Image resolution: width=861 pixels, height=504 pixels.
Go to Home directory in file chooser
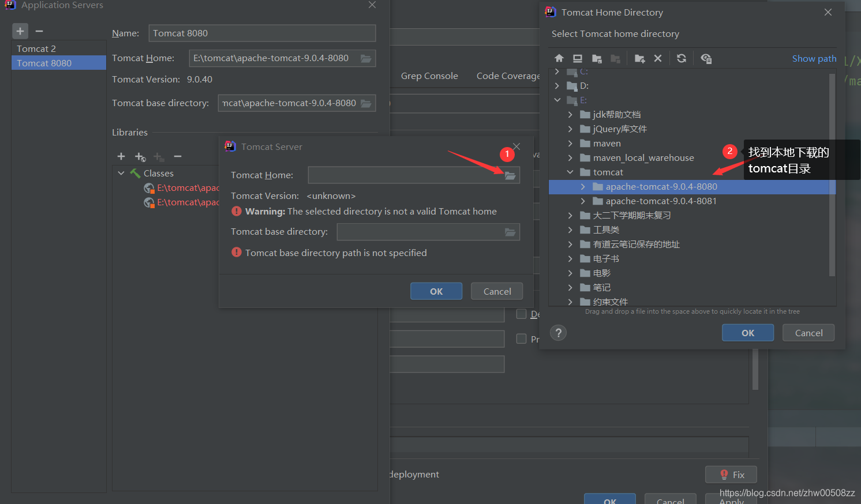[559, 58]
